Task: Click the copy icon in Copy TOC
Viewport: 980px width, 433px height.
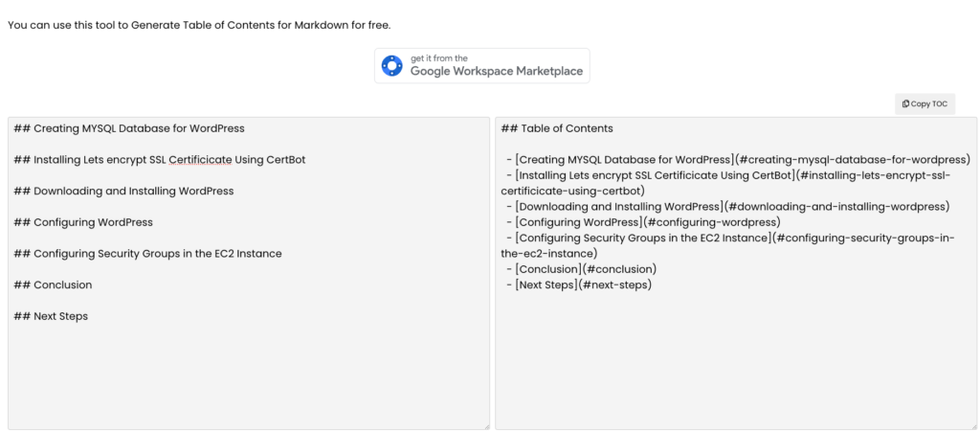Action: tap(904, 104)
